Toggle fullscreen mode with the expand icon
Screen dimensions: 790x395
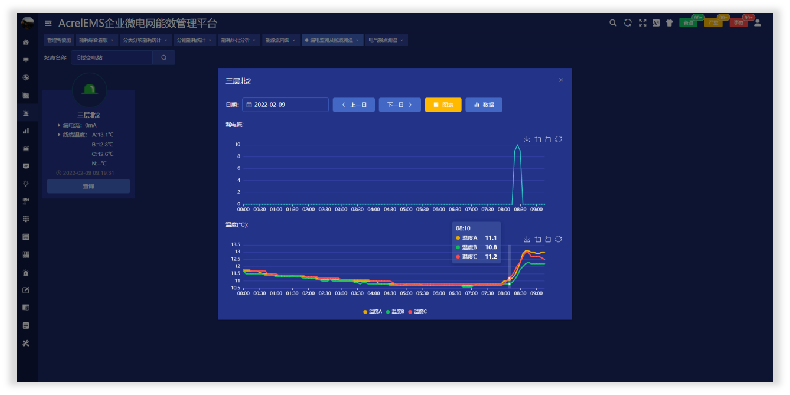coord(642,23)
